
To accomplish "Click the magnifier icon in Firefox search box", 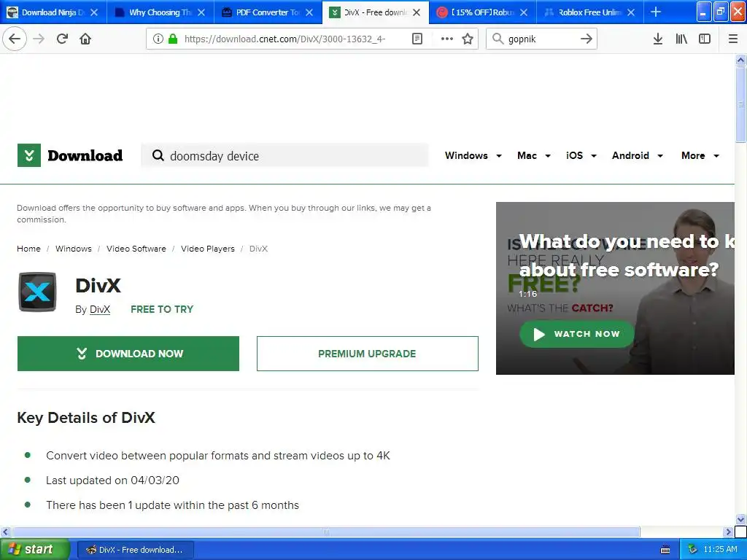I will [x=498, y=39].
